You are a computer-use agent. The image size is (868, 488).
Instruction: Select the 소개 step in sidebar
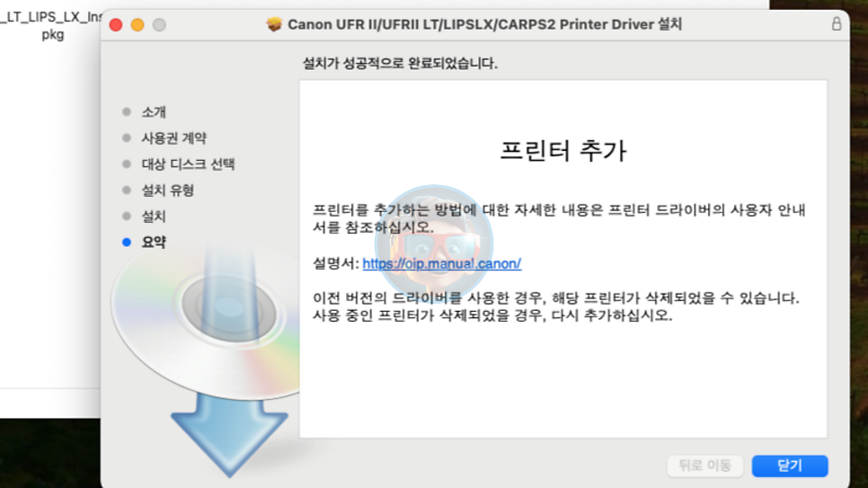(x=154, y=112)
